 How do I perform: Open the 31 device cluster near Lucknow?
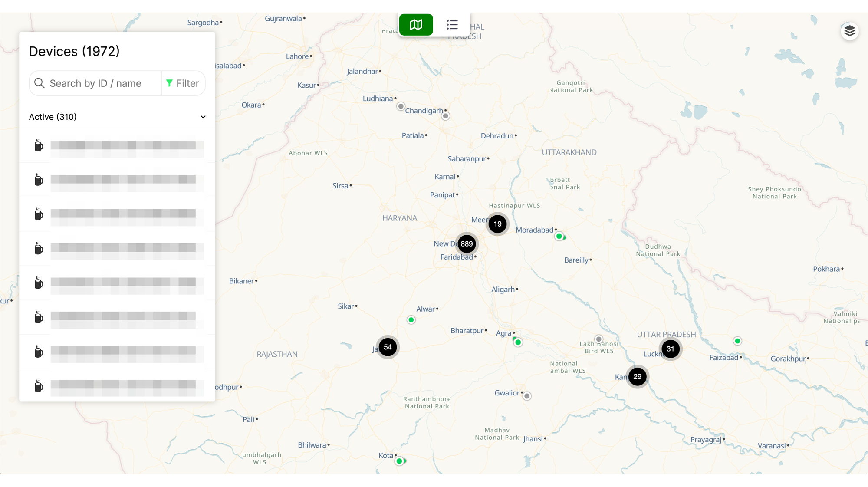click(x=671, y=349)
